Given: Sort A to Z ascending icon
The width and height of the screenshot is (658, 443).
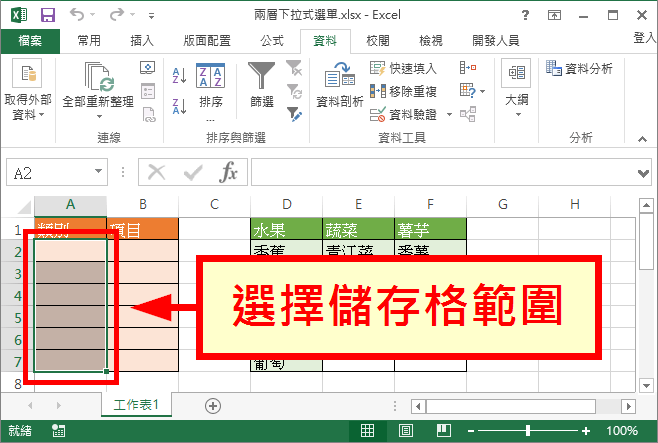Looking at the screenshot, I should pyautogui.click(x=179, y=75).
